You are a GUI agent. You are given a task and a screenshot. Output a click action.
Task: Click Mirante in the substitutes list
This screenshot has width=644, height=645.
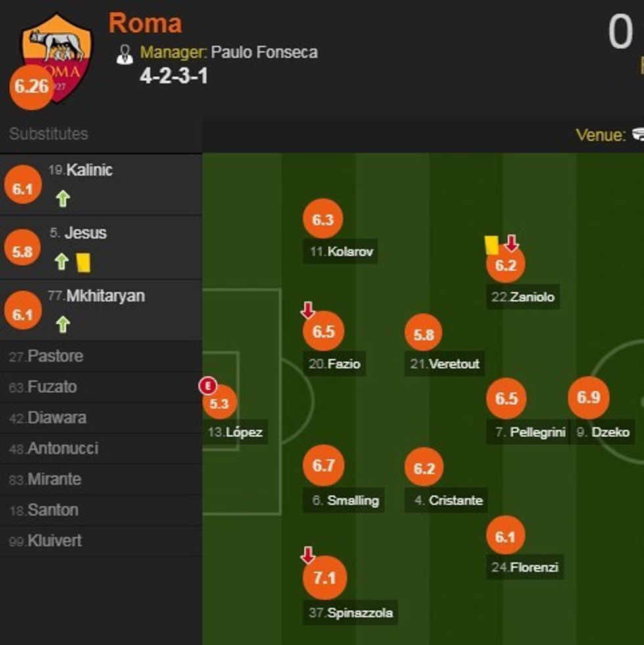point(54,479)
